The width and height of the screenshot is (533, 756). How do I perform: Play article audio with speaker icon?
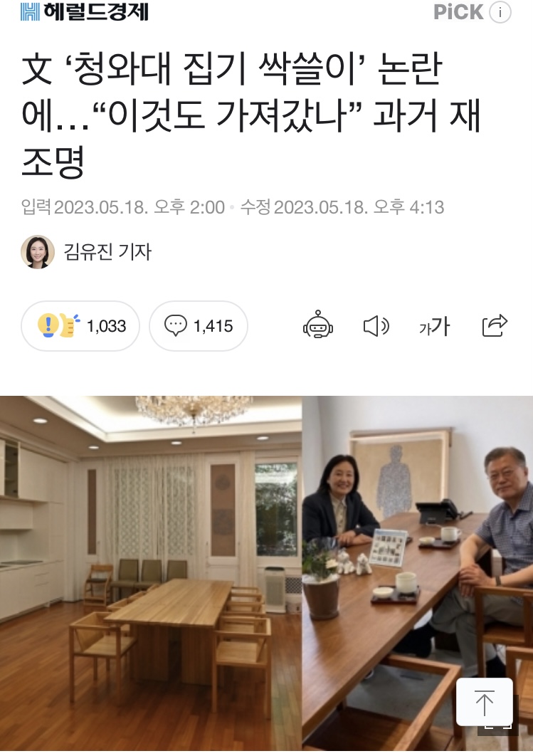click(x=376, y=327)
